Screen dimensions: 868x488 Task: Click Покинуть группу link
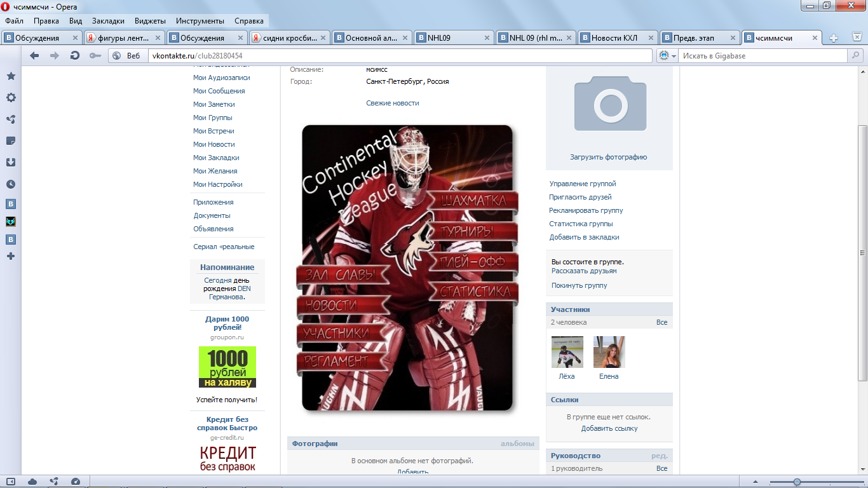tap(579, 285)
